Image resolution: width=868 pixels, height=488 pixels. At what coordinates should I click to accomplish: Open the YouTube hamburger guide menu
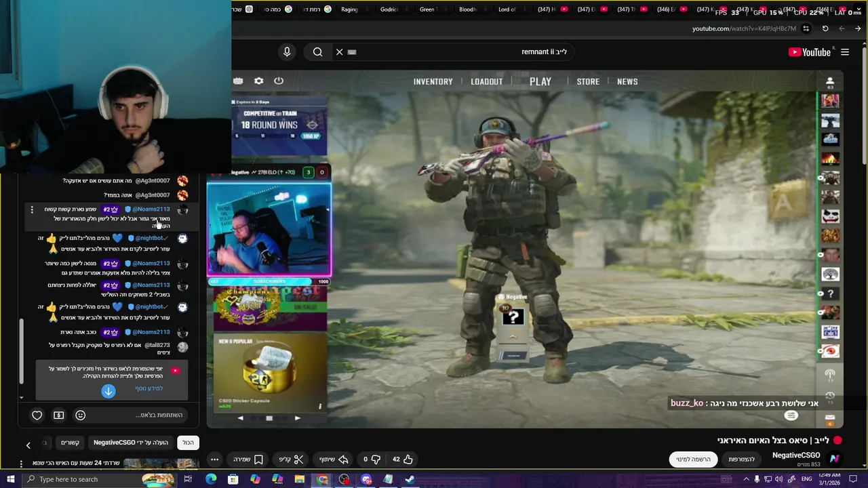coord(845,52)
